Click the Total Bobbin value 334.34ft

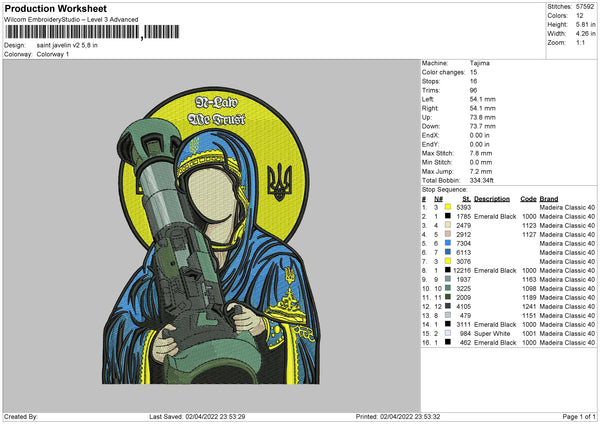click(481, 180)
